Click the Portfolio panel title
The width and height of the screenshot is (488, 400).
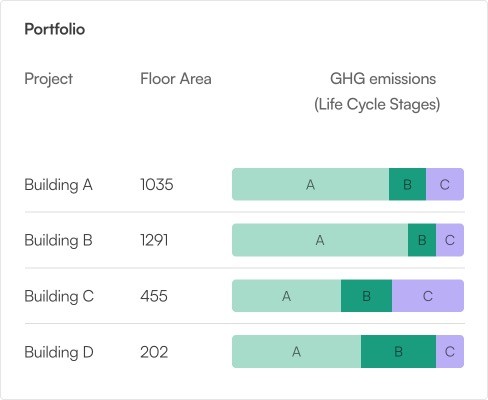point(55,29)
